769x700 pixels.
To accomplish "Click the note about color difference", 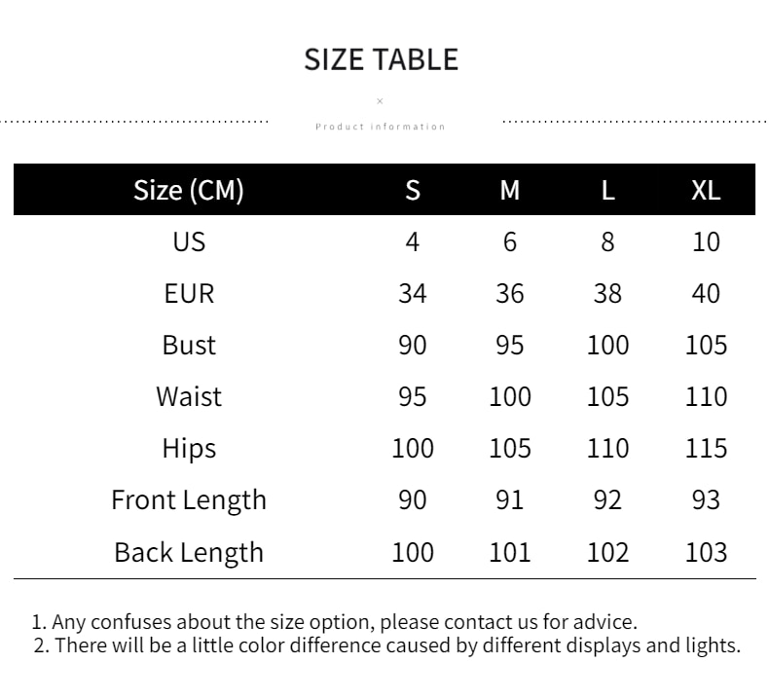I will point(387,645).
